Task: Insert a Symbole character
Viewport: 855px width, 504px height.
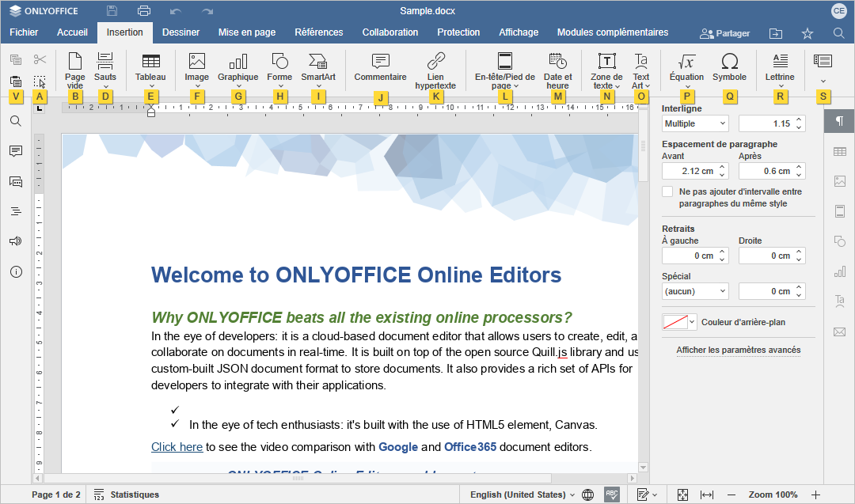Action: pos(729,66)
